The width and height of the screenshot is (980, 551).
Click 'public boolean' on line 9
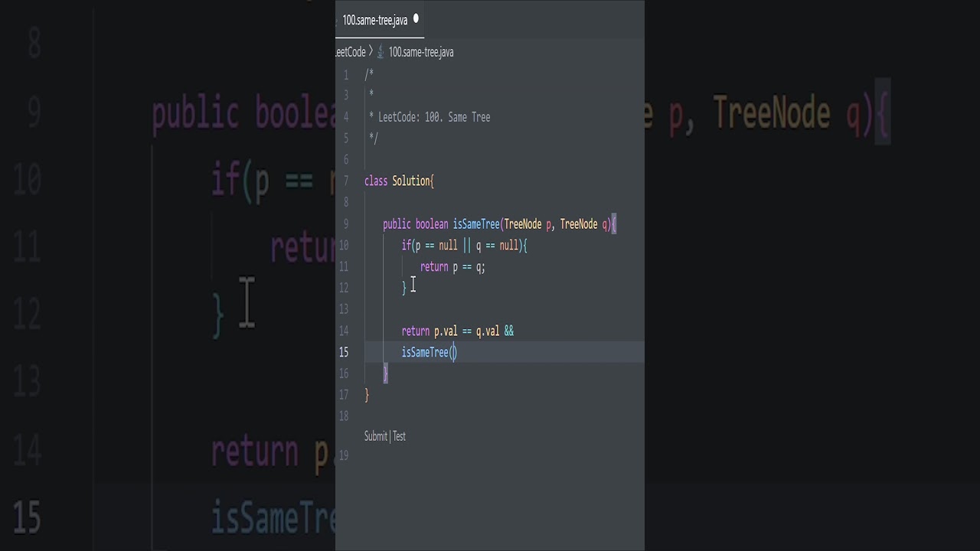[x=416, y=224]
